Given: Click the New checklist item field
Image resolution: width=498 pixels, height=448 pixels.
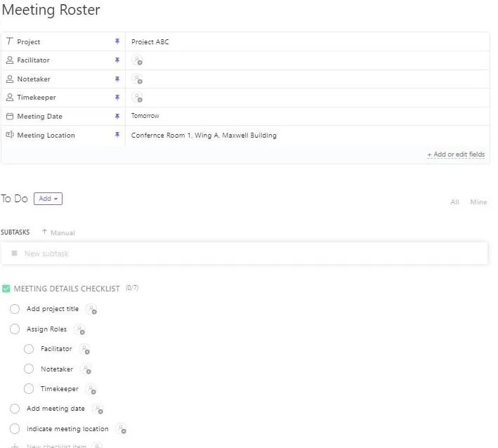Looking at the screenshot, I should coord(56,445).
